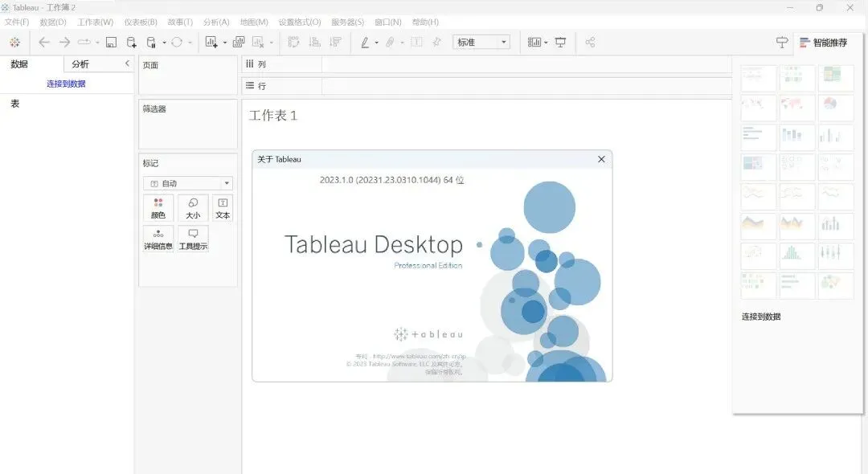
Task: Open the Tooltip 工具提示 marks card
Action: click(193, 239)
